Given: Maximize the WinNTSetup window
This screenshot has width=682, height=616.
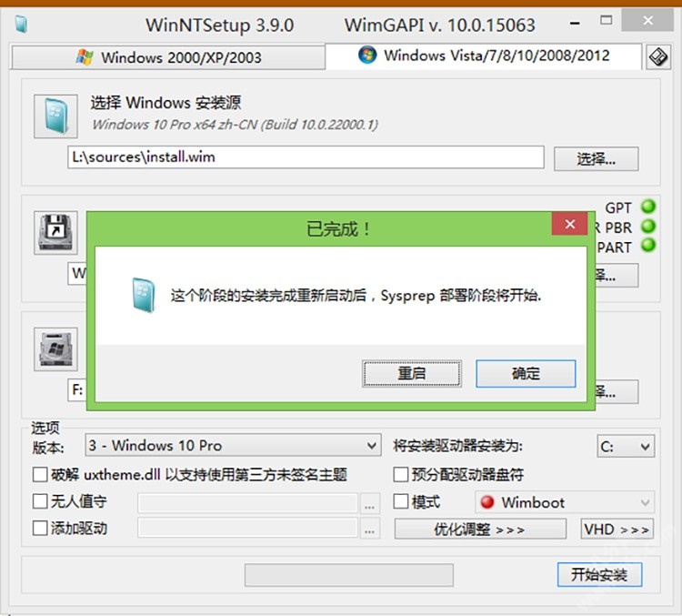Looking at the screenshot, I should coord(606,20).
